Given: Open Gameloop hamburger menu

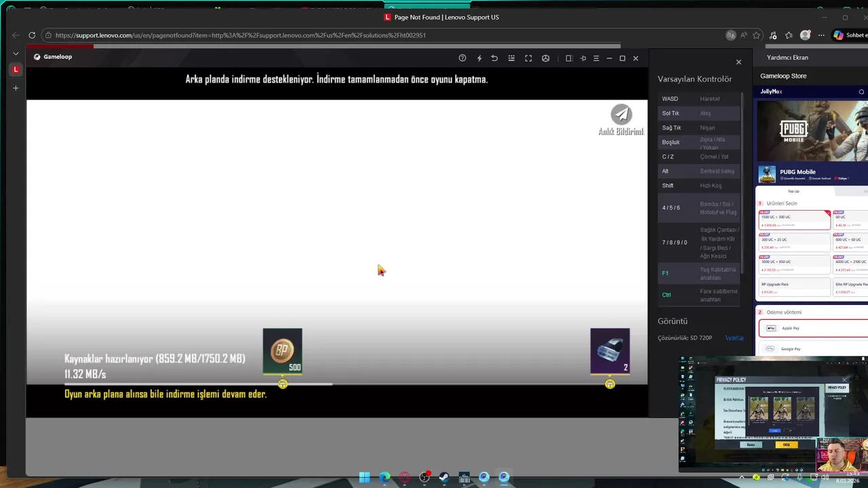Looking at the screenshot, I should point(596,58).
